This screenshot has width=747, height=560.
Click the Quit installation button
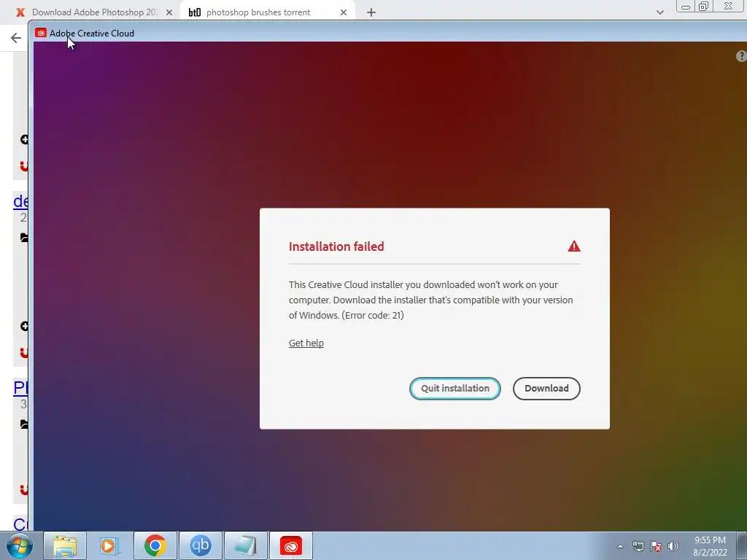(455, 389)
